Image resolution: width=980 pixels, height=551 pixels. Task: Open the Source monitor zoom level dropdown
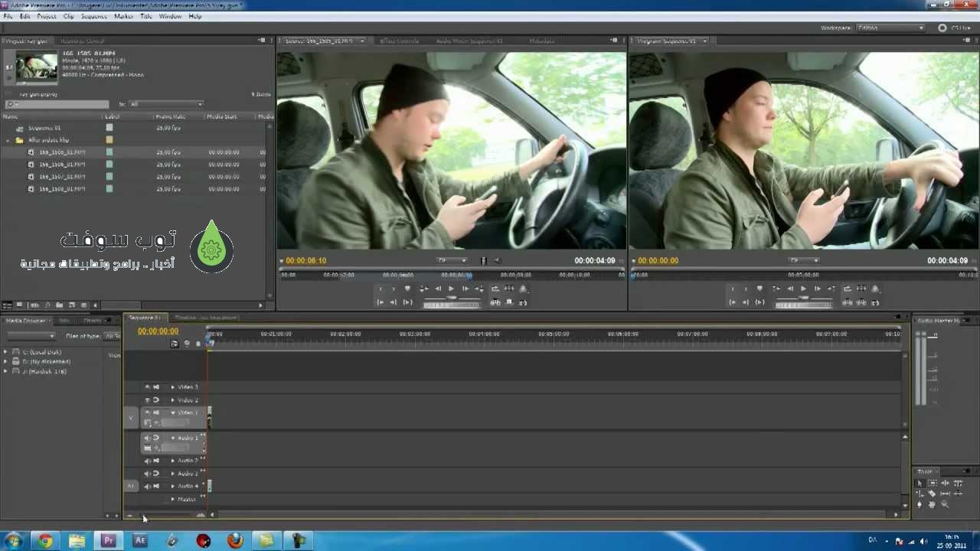tap(452, 260)
